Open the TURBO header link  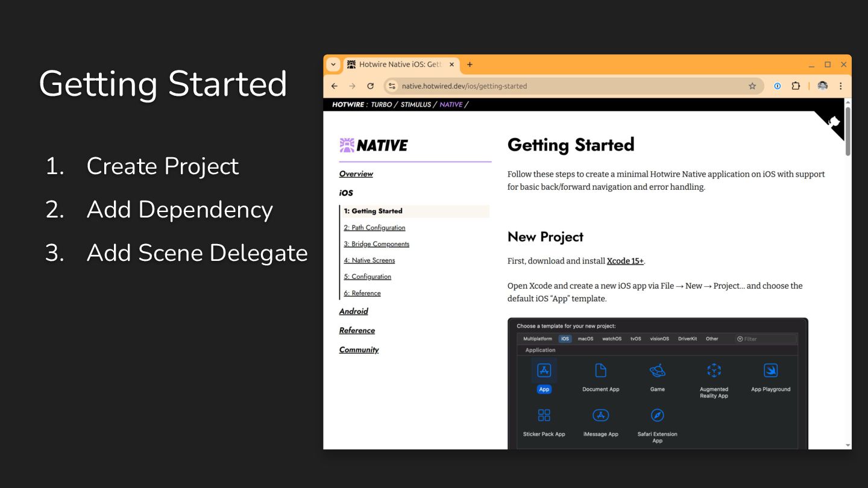382,104
